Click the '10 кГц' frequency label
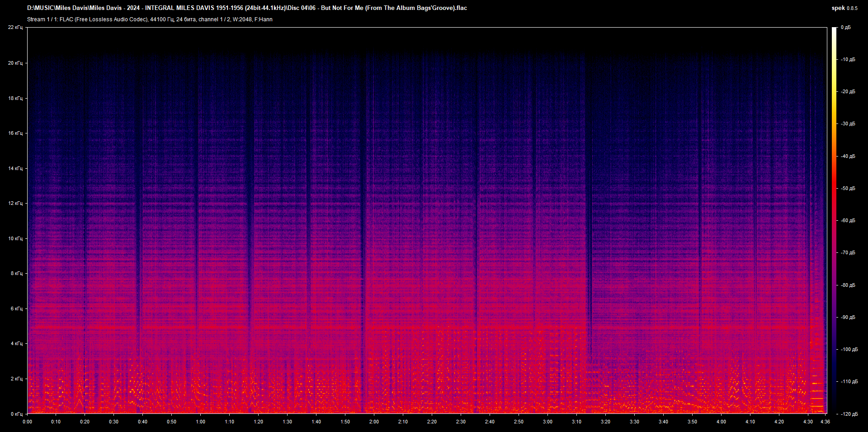 (x=15, y=238)
